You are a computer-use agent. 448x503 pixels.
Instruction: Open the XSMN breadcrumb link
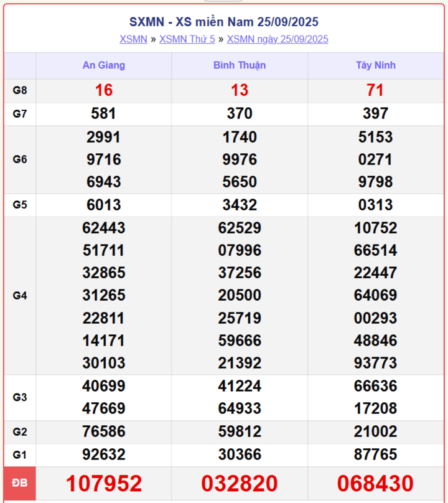[133, 39]
